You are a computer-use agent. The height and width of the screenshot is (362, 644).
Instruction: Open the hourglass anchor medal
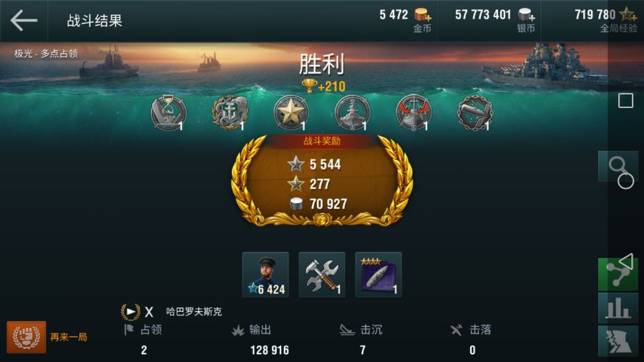168,112
